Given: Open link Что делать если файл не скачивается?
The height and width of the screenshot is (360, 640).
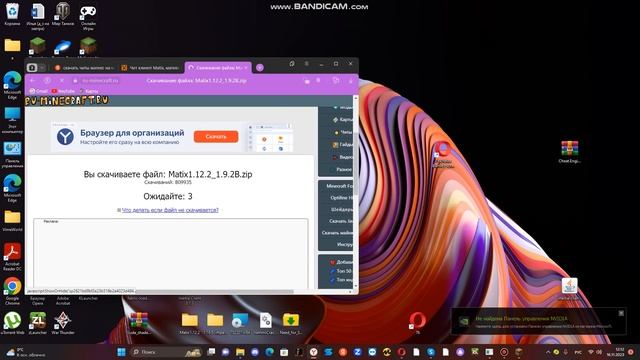Looking at the screenshot, I should point(170,210).
